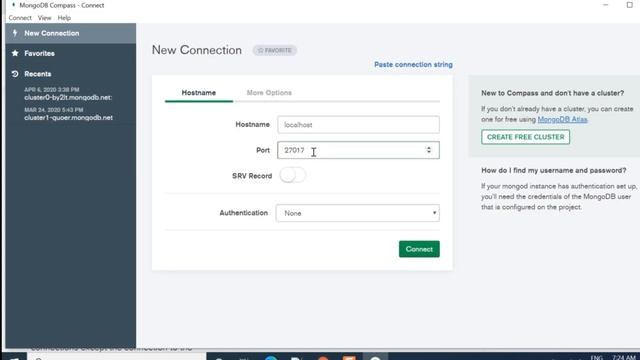
Task: Open the Authentication dropdown
Action: click(x=358, y=213)
